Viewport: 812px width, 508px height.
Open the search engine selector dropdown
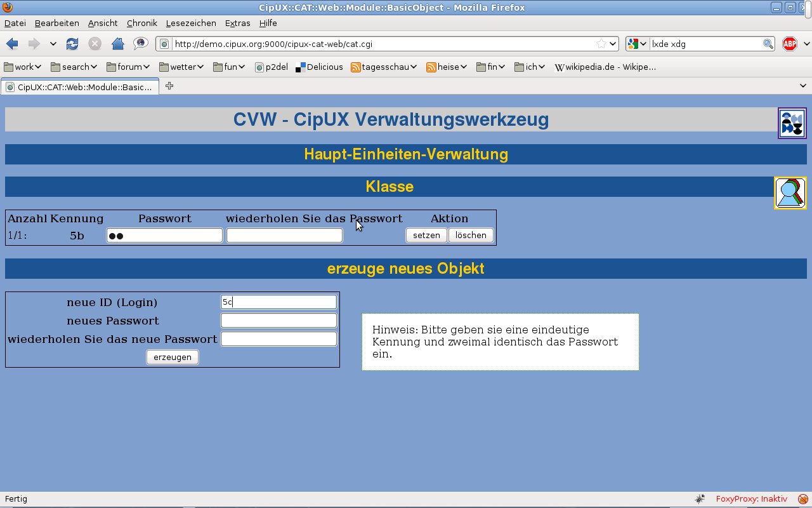(638, 44)
